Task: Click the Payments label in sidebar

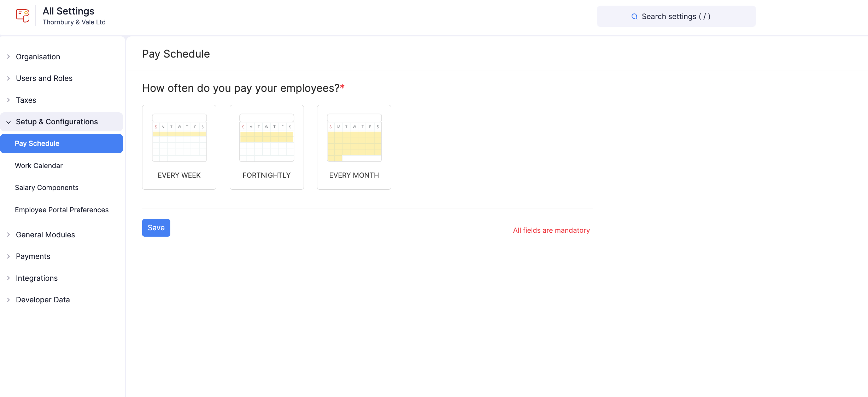Action: coord(33,256)
